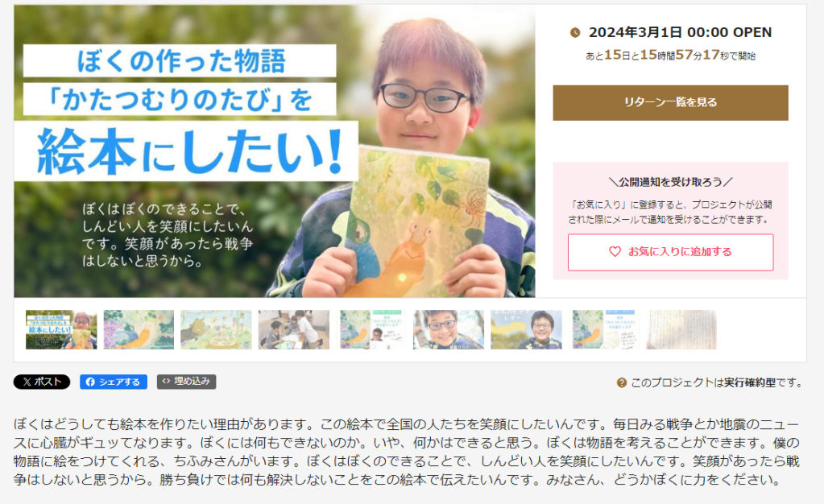Open the 埋め込み embed option

tap(187, 382)
